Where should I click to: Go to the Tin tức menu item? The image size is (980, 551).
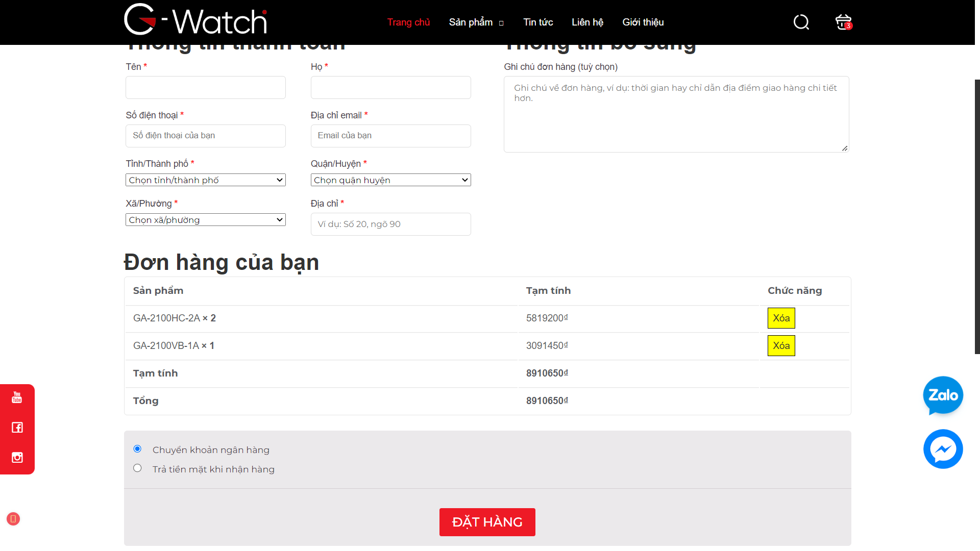point(538,22)
